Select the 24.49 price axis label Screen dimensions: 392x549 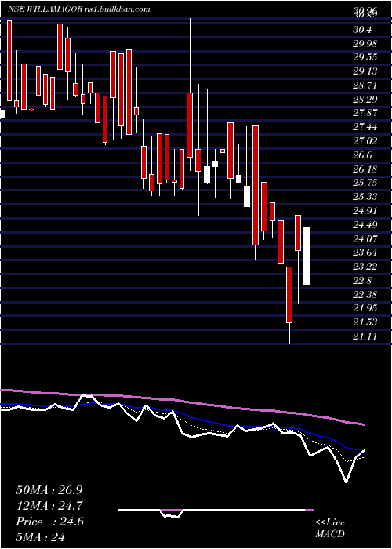point(365,225)
